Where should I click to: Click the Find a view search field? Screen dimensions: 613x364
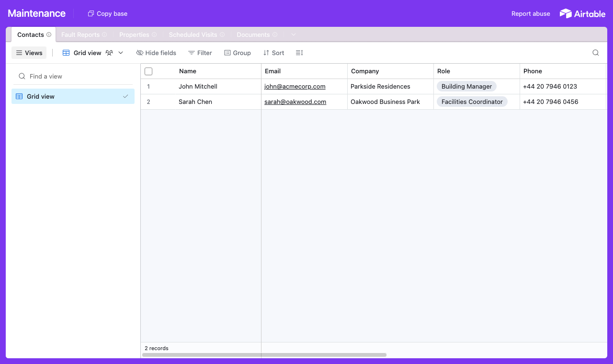pos(73,76)
